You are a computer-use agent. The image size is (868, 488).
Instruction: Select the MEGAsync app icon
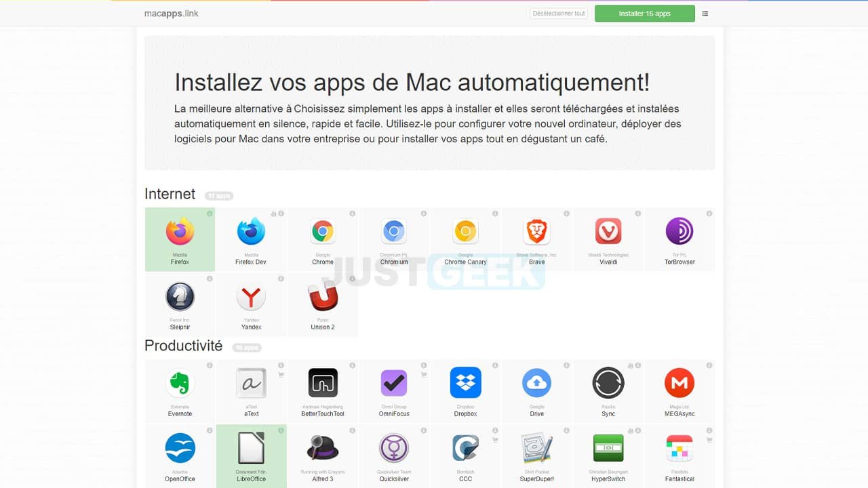point(679,384)
